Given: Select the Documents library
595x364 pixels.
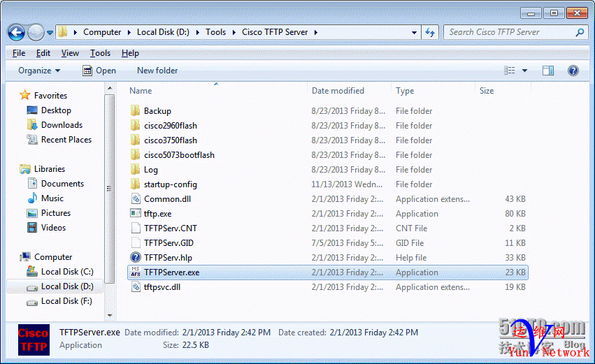Looking at the screenshot, I should pyautogui.click(x=63, y=184).
